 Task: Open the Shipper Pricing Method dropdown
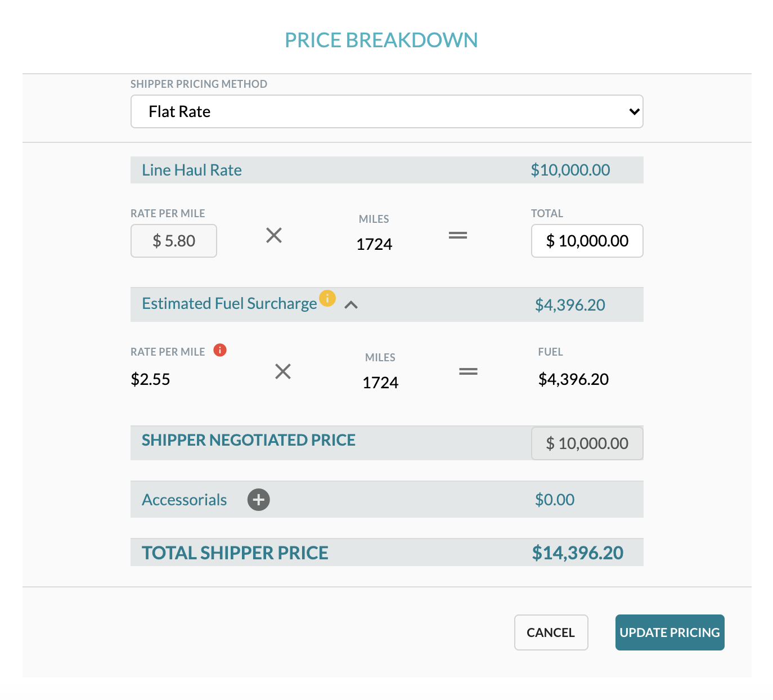point(387,111)
